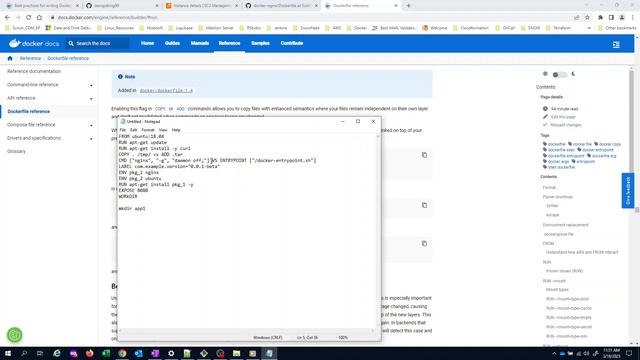
Task: Toggle the dark mode switch
Action: coord(560,75)
